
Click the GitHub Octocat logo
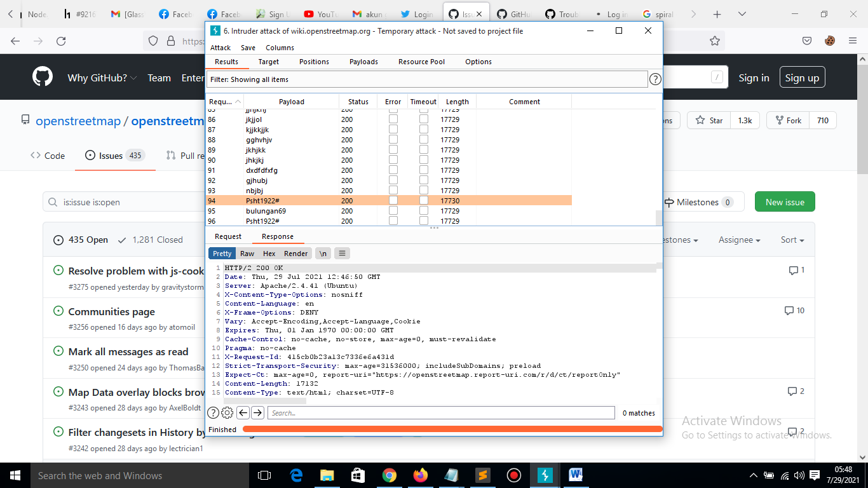[43, 78]
